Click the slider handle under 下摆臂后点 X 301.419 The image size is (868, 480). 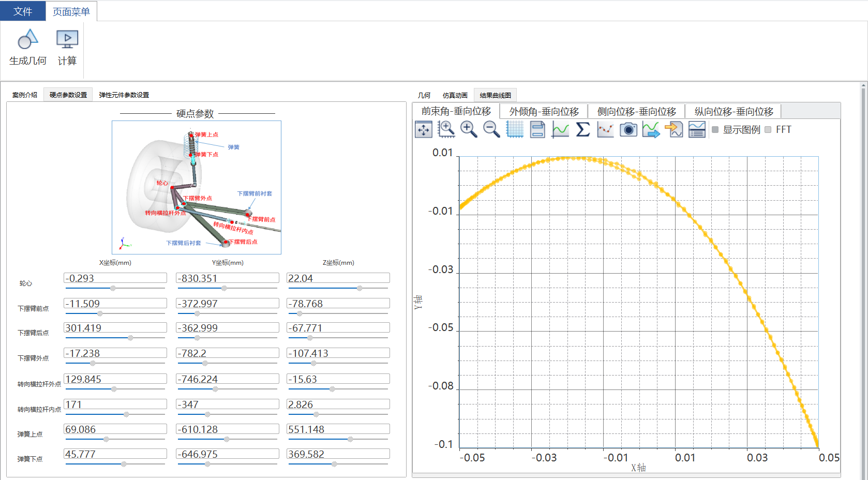coord(130,338)
